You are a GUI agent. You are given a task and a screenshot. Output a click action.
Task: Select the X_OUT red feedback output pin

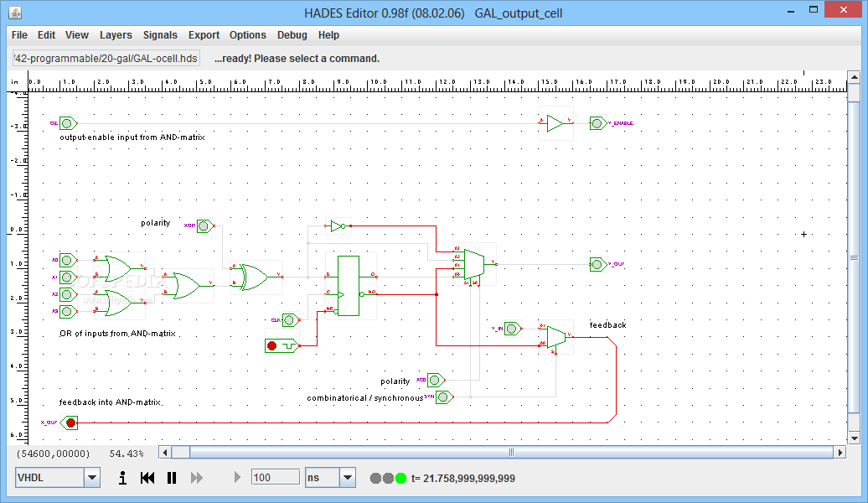coord(70,423)
